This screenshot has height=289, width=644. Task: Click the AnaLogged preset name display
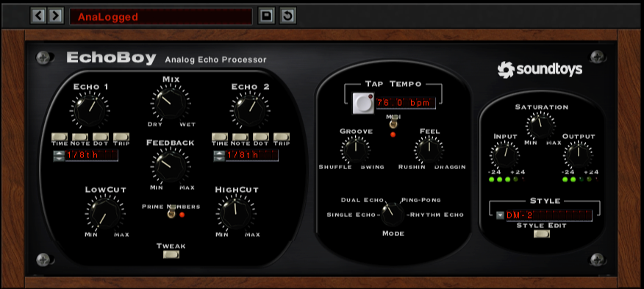coord(160,16)
